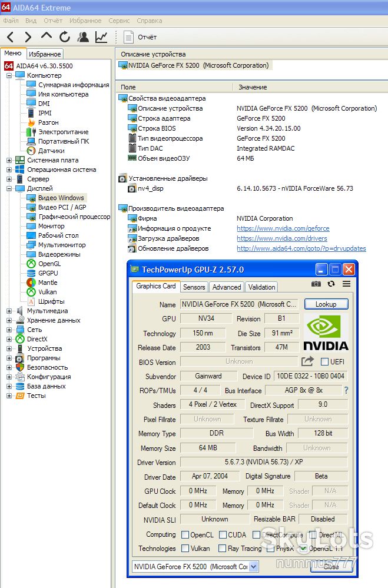This screenshot has height=588, width=388.
Task: Select Mantle in the tree
Action: pyautogui.click(x=48, y=283)
